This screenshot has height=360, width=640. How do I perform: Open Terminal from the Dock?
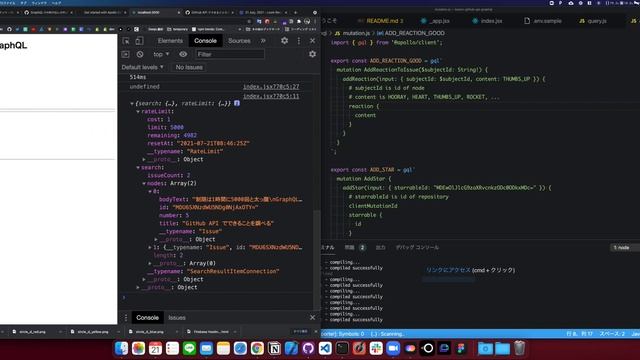[342, 348]
